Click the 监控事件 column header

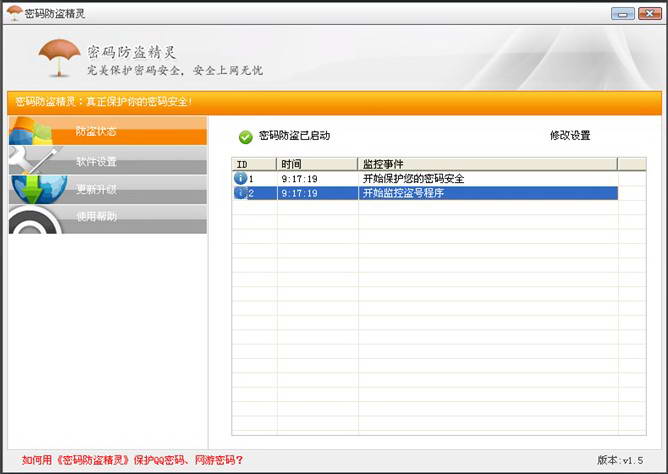[x=486, y=163]
